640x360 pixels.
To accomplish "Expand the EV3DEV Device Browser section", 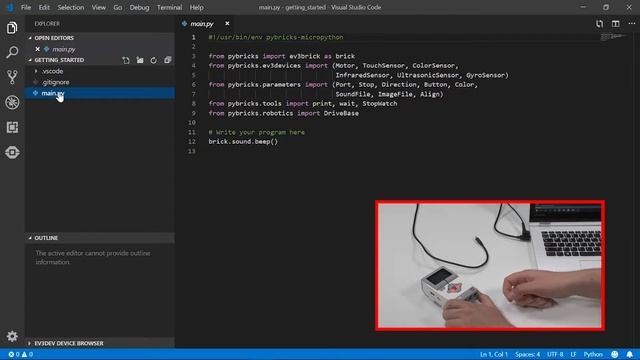I will point(100,343).
